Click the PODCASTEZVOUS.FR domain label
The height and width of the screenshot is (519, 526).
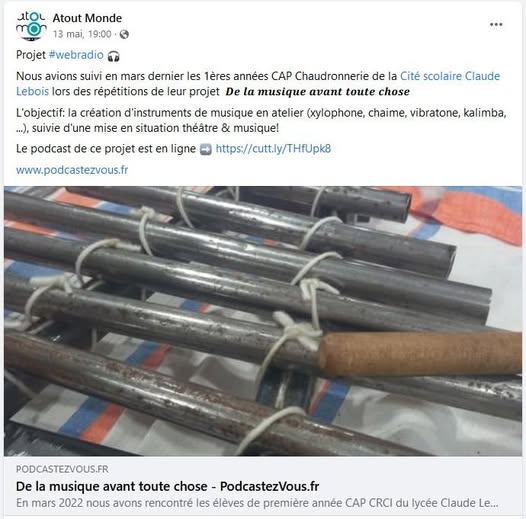[x=62, y=469]
